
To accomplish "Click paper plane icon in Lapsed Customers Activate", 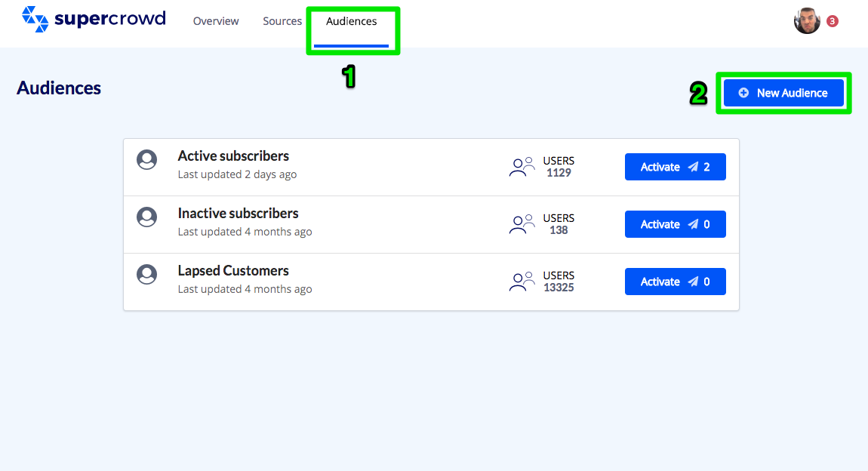I will (693, 282).
